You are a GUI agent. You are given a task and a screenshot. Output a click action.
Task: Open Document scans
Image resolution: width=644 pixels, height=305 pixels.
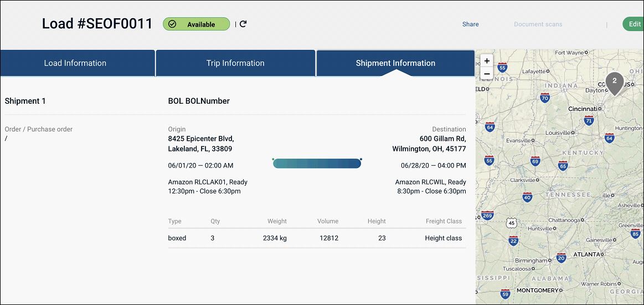[x=538, y=24]
